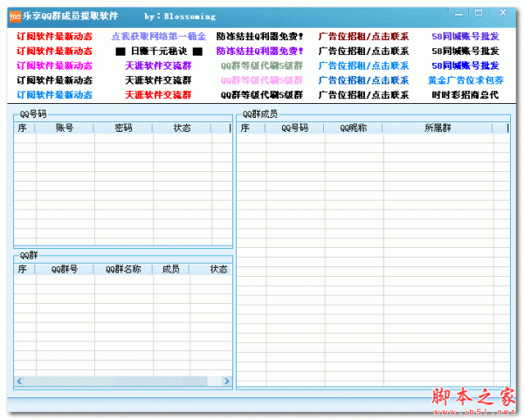Open the magenta 订阅软件最新动态 link

pyautogui.click(x=54, y=65)
